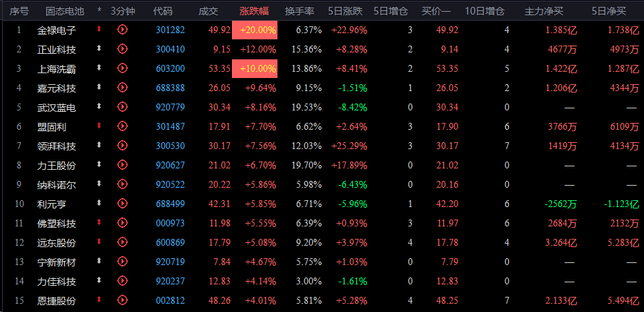This screenshot has height=312, width=644.
Task: Click the highlighted +20.00% cell
Action: pyautogui.click(x=255, y=30)
